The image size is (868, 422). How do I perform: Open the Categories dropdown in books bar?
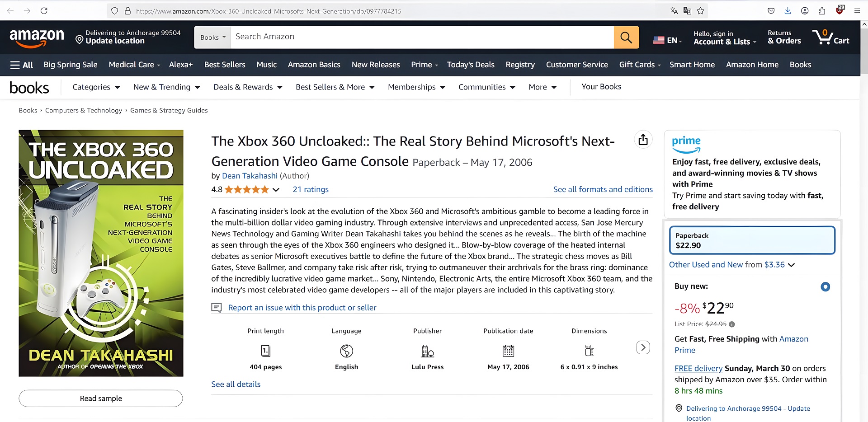96,87
